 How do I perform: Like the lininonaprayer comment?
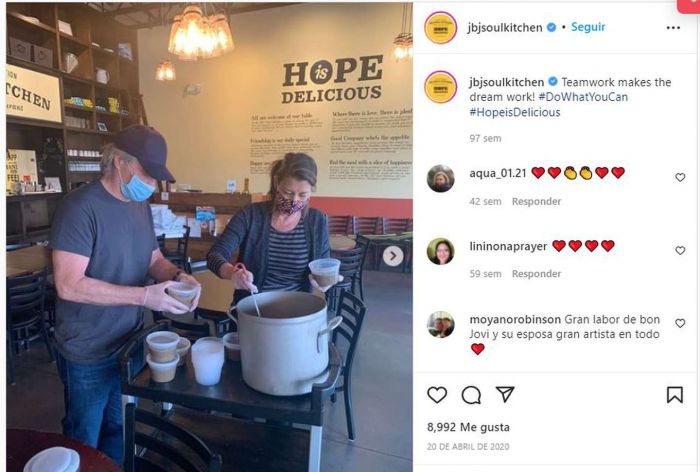680,251
